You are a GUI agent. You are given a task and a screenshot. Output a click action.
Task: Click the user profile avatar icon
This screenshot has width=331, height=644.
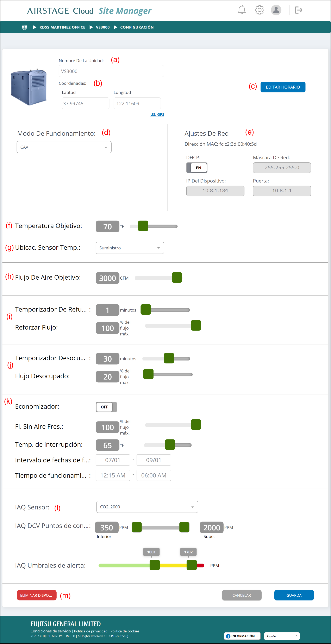pos(276,10)
